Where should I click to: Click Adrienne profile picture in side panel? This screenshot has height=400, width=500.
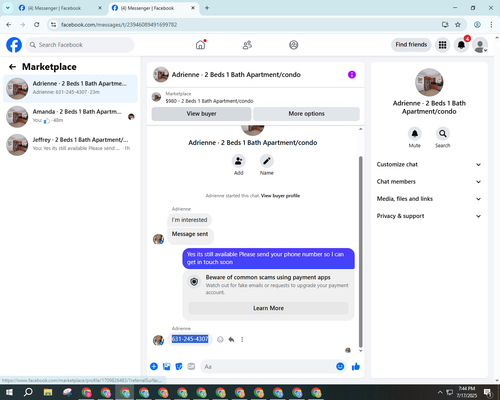[429, 82]
